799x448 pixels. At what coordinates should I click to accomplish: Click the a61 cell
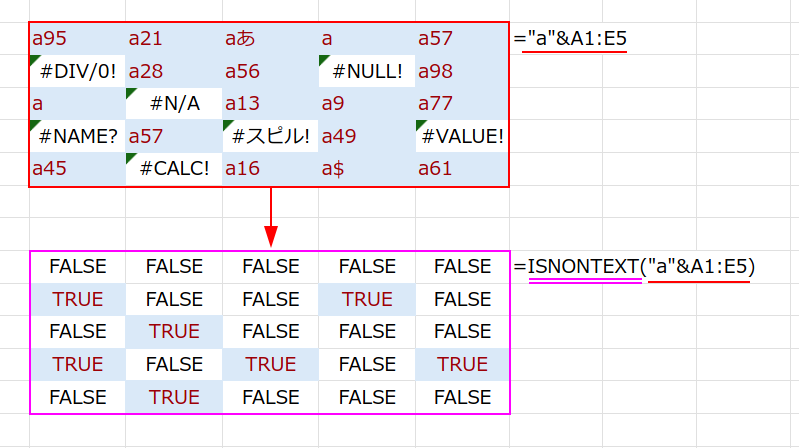pos(462,168)
